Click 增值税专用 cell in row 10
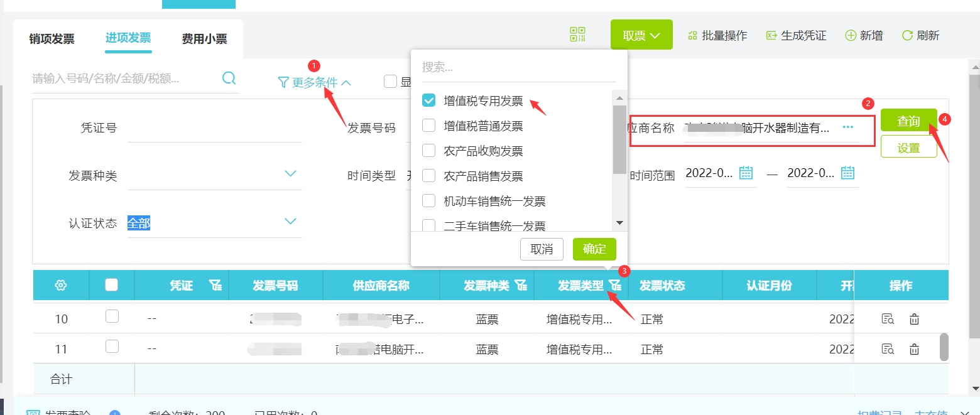 tap(579, 319)
